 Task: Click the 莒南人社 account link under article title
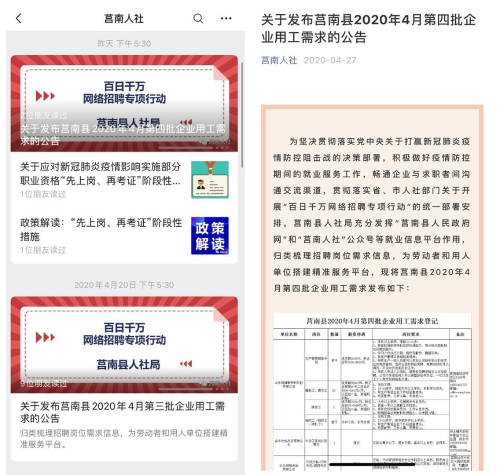279,60
